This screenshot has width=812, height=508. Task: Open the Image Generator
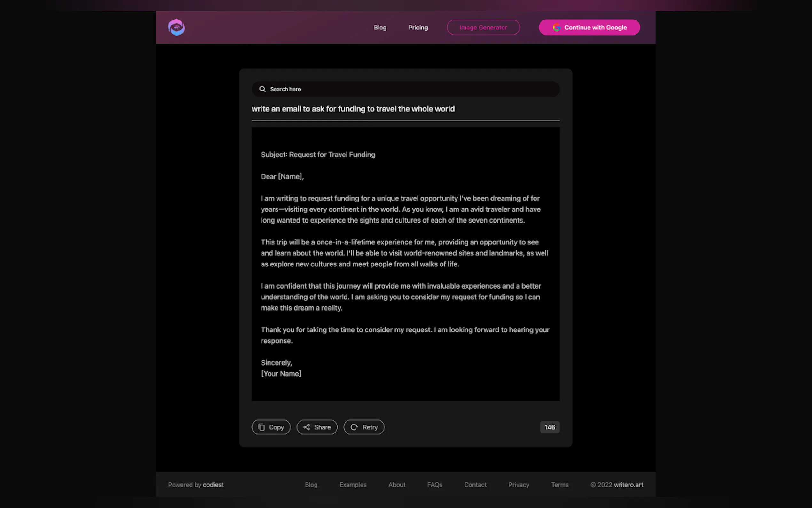(483, 28)
